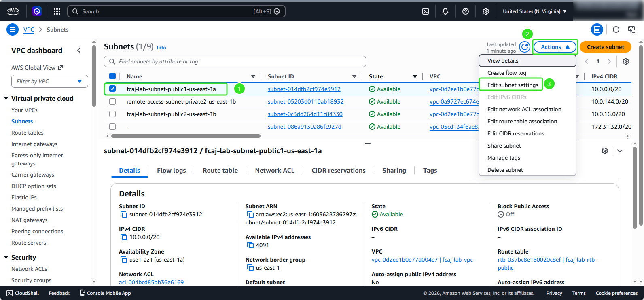Switch to the Network ACL tab
Image resolution: width=644 pixels, height=300 pixels.
[275, 171]
